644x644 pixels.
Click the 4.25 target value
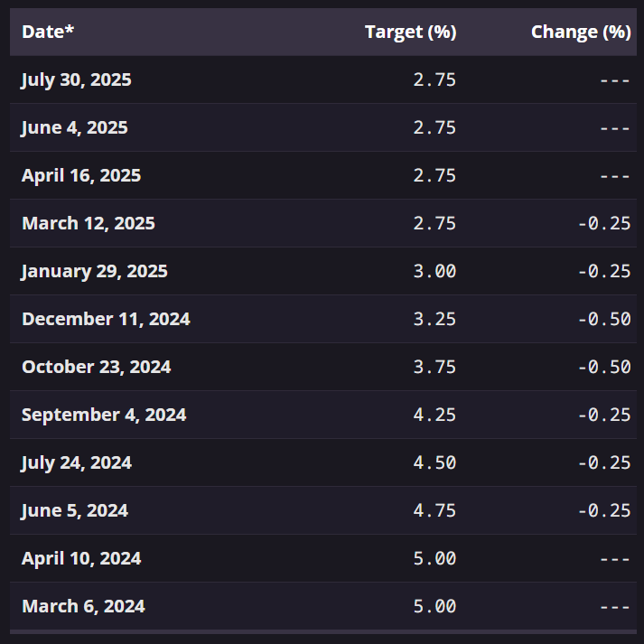(434, 415)
